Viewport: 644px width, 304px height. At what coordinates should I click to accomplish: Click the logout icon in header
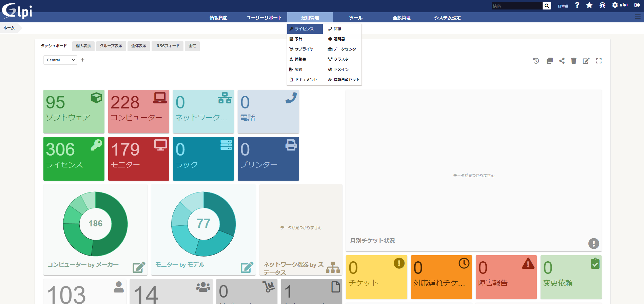click(637, 5)
